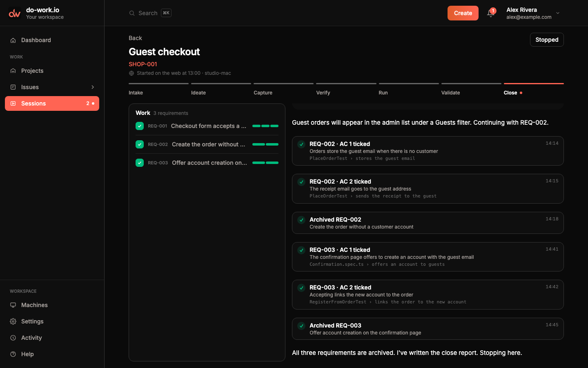Viewport: 588px width, 368px height.
Task: Open the Alex Rivera account dropdown
Action: pos(533,13)
